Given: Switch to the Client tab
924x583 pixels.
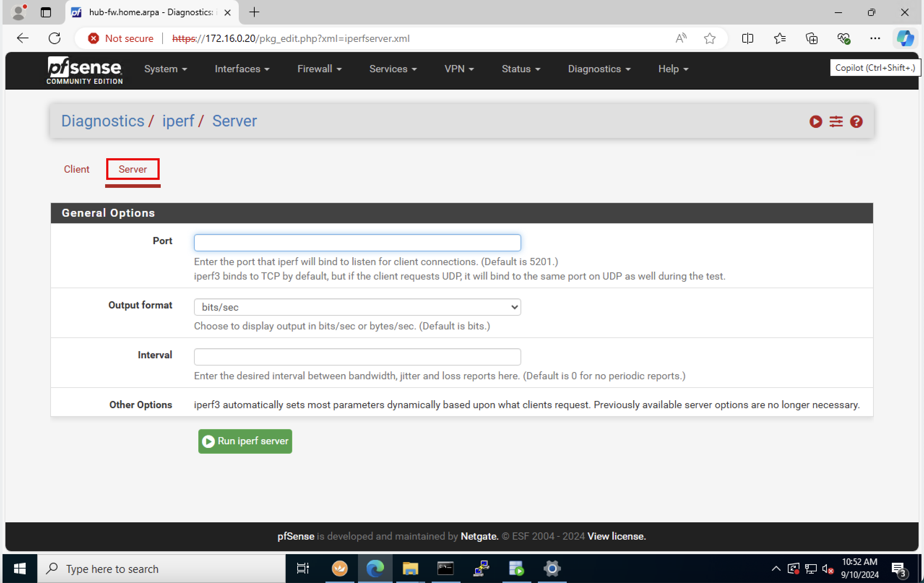Looking at the screenshot, I should tap(76, 169).
